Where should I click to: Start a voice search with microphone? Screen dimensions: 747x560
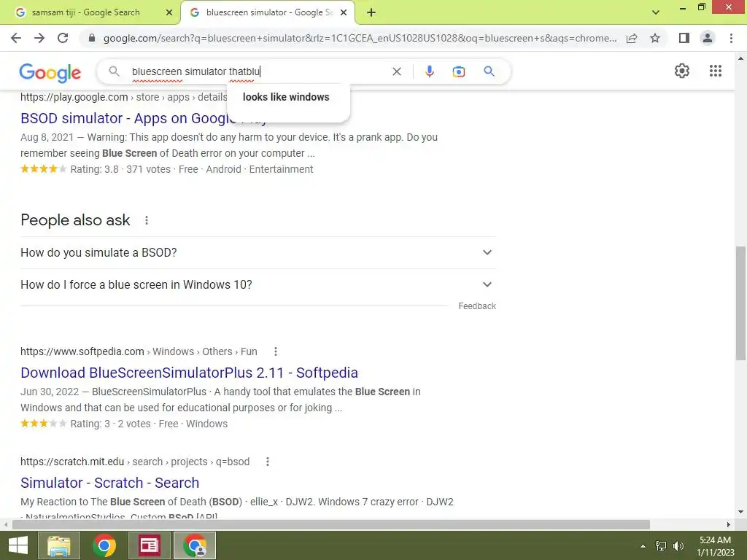pos(429,71)
